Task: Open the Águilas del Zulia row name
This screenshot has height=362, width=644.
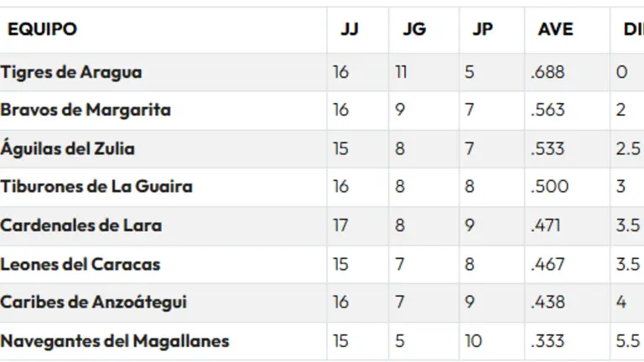Action: point(68,149)
